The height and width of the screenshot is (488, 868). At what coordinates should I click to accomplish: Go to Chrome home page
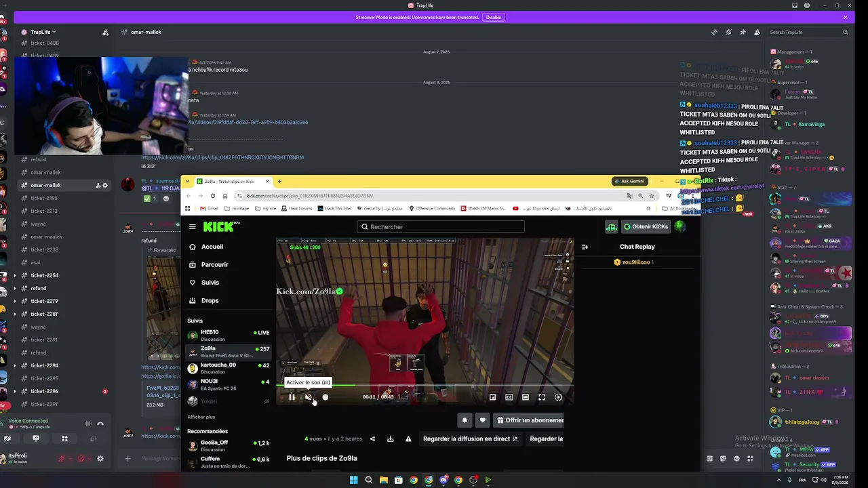(225, 196)
